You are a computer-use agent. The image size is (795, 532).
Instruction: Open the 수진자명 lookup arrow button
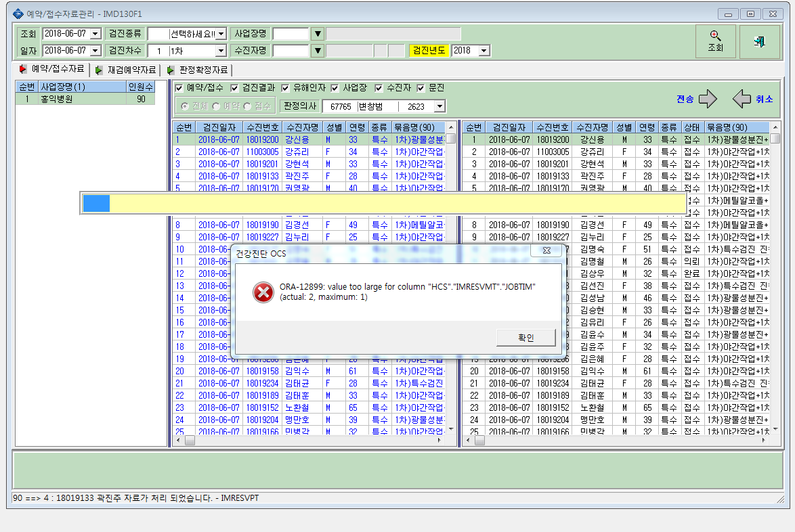(318, 51)
